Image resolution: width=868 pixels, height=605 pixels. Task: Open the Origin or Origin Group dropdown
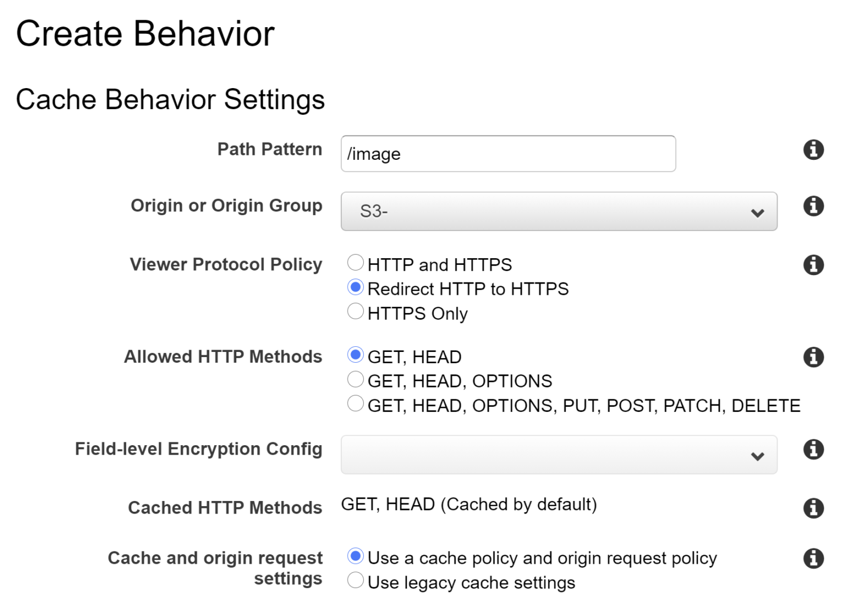tap(558, 211)
